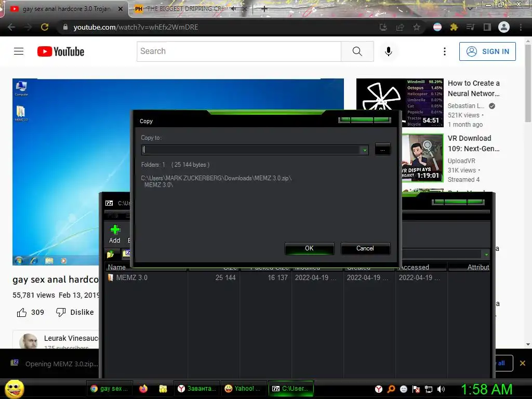This screenshot has height=399, width=532.
Task: Open the YouTube hamburger guide menu
Action: pos(19,51)
